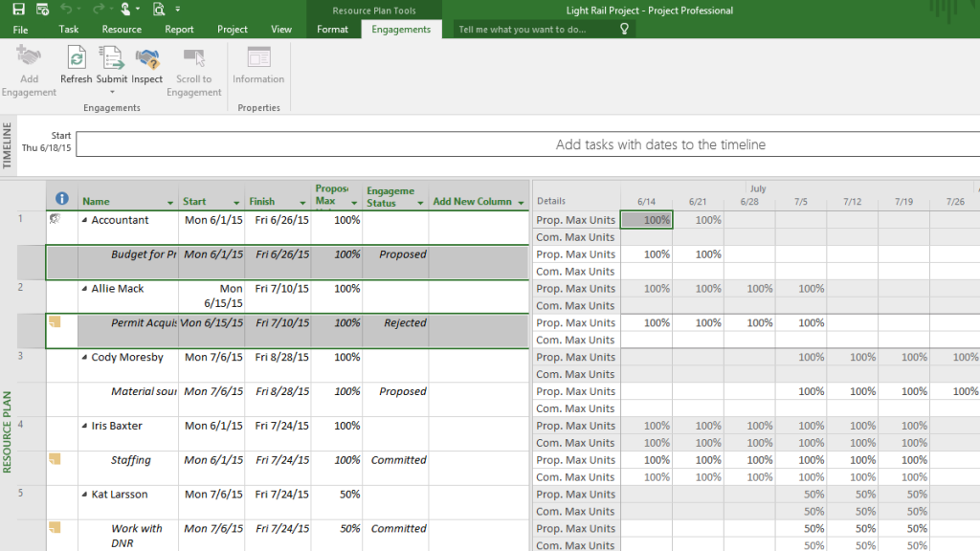Open the Submit engagements dropdown

(112, 92)
